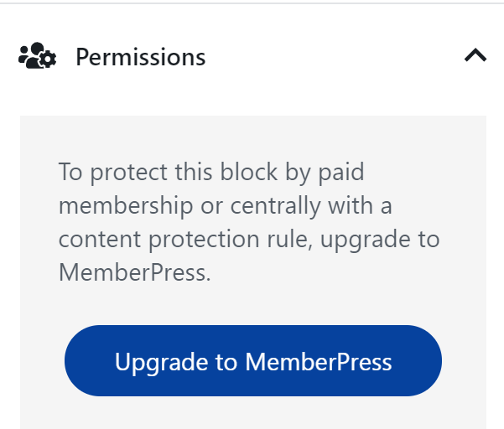Click the divider line above the Permissions panel
The width and height of the screenshot is (504, 429).
tap(252, 3)
